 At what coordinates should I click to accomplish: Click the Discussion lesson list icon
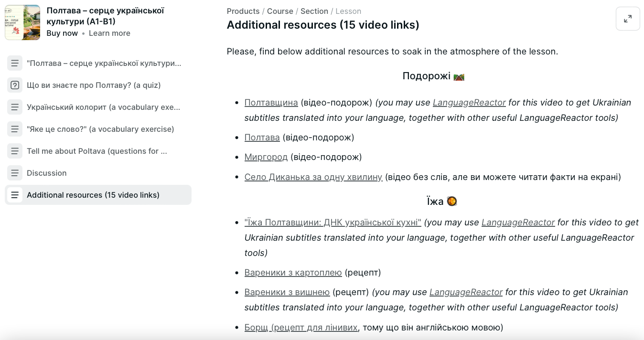[15, 173]
